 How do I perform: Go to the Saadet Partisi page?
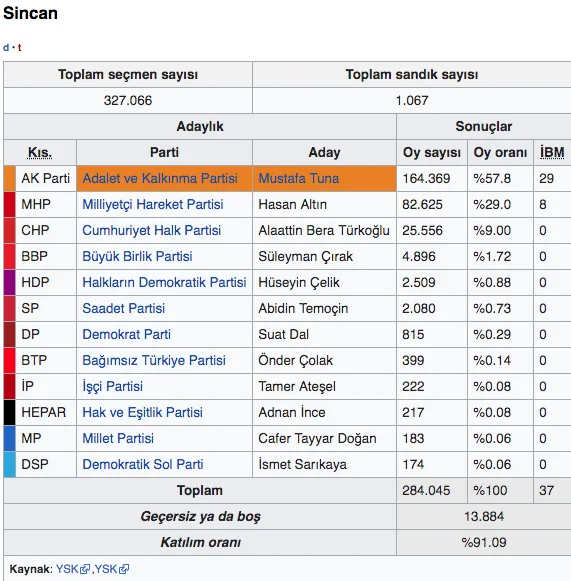click(x=123, y=308)
